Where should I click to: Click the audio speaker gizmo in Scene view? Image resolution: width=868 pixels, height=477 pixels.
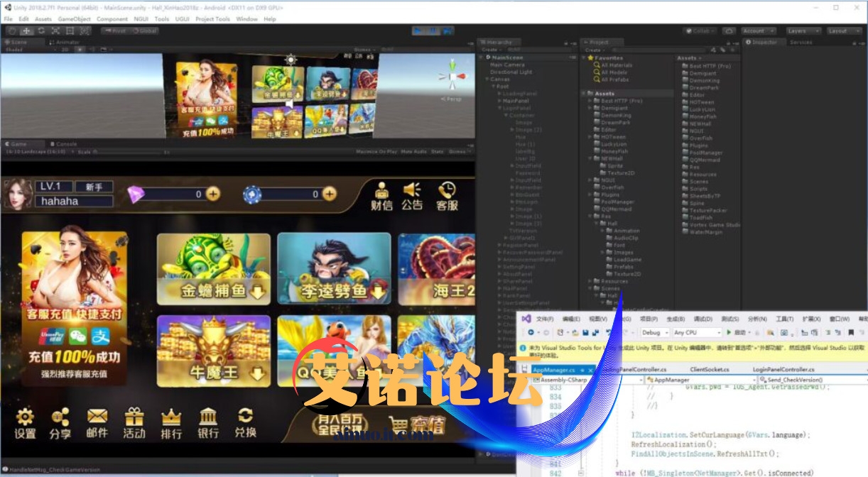(x=289, y=104)
